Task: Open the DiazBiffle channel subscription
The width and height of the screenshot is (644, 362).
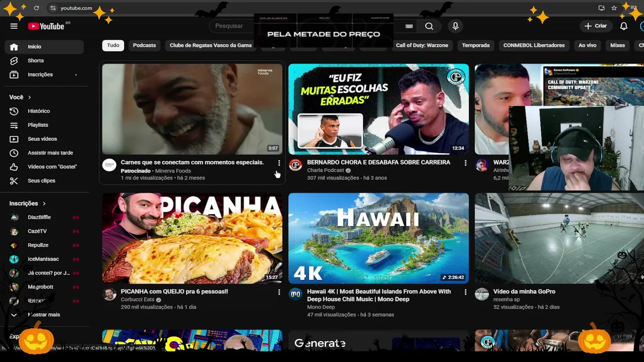Action: click(44, 217)
